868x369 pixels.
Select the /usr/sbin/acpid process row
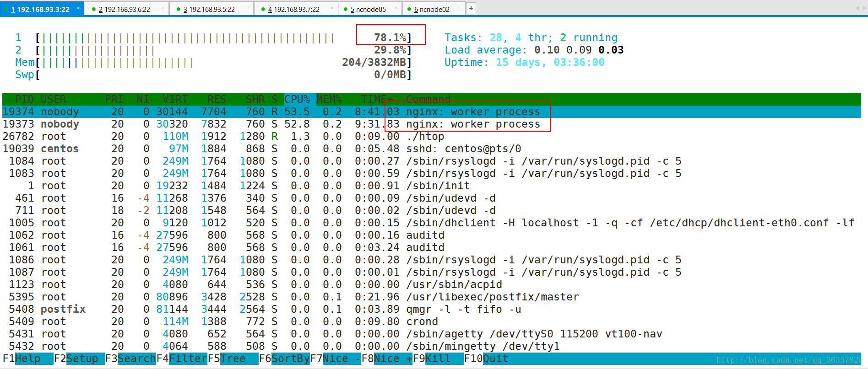432,284
